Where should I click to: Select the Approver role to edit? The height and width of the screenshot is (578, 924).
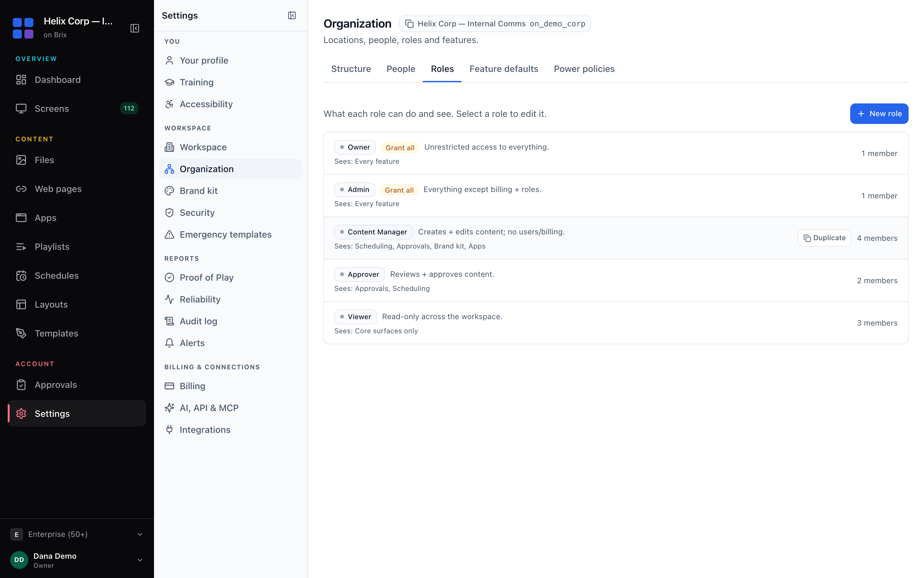(615, 281)
